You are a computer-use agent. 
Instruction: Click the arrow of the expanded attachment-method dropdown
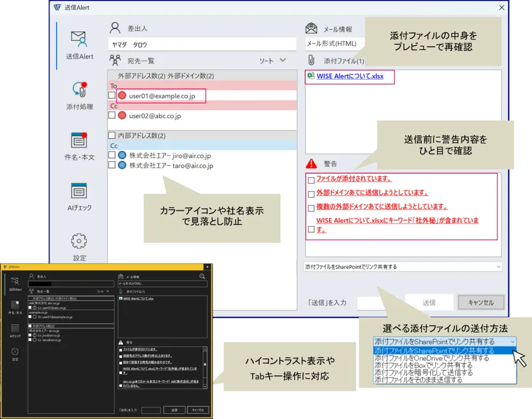(512, 341)
